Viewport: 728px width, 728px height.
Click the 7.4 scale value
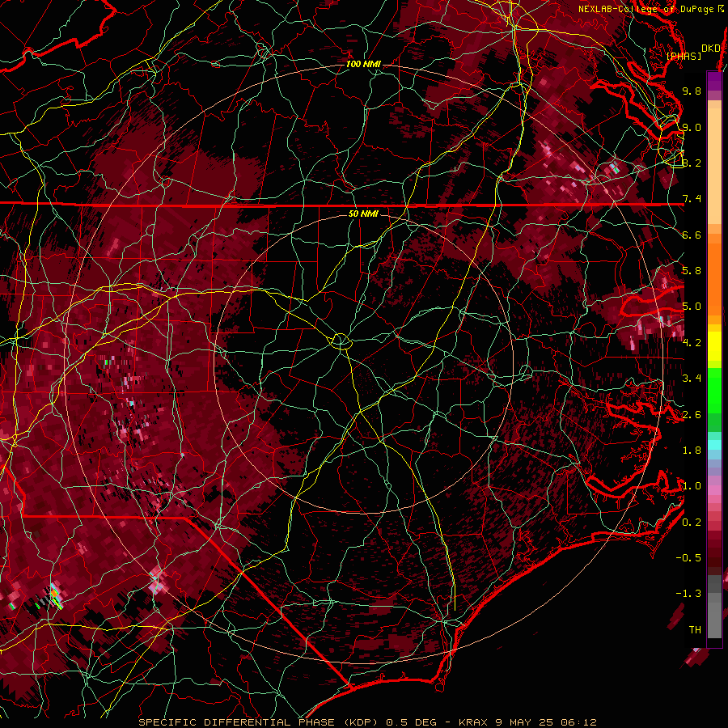coord(692,199)
